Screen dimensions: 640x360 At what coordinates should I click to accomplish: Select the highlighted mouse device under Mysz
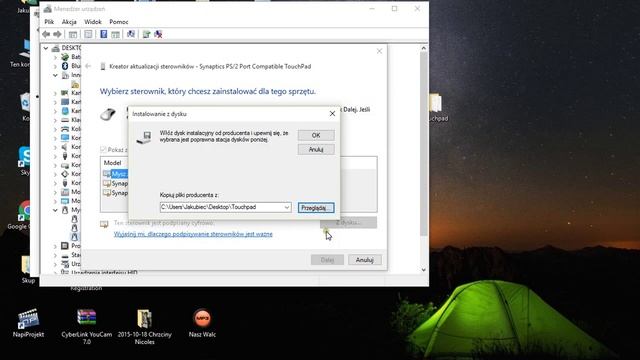tap(74, 237)
